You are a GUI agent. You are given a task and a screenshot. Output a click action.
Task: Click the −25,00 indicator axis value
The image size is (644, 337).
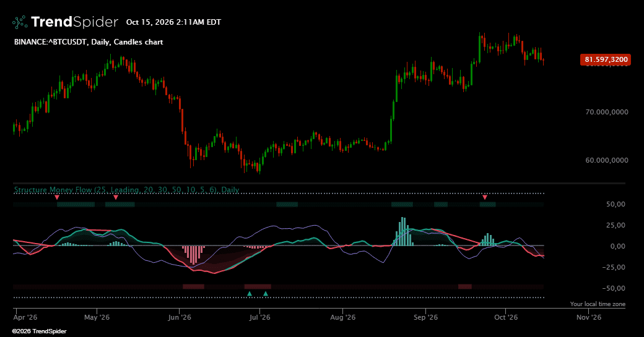pyautogui.click(x=614, y=267)
